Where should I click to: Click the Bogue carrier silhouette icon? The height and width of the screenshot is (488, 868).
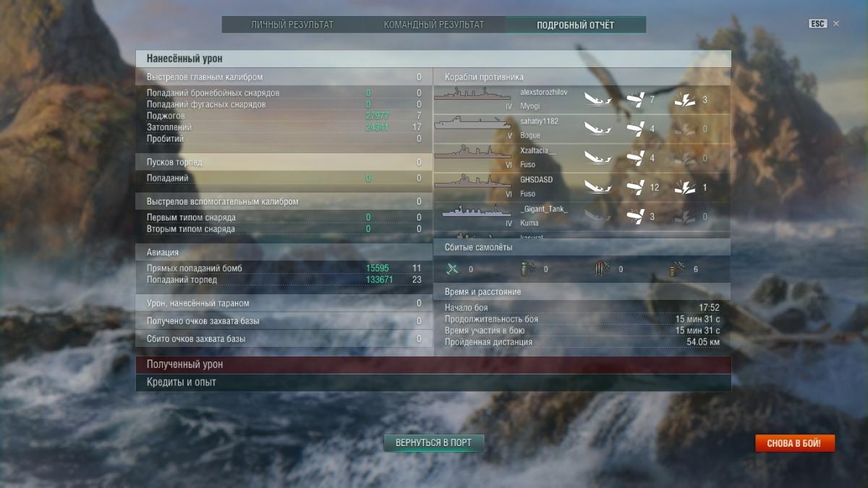(x=472, y=124)
